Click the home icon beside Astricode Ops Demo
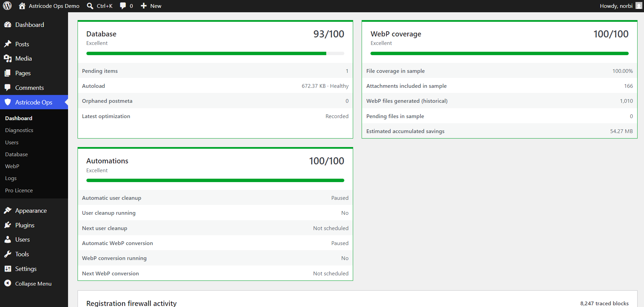Image resolution: width=644 pixels, height=307 pixels. pos(22,6)
